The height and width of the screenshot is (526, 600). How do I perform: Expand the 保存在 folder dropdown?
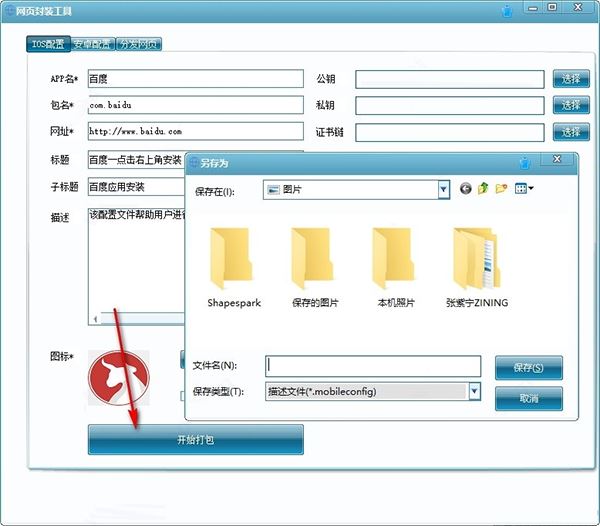tap(443, 189)
